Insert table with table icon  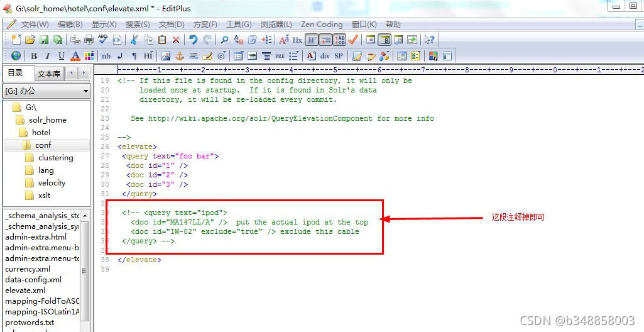pyautogui.click(x=238, y=56)
